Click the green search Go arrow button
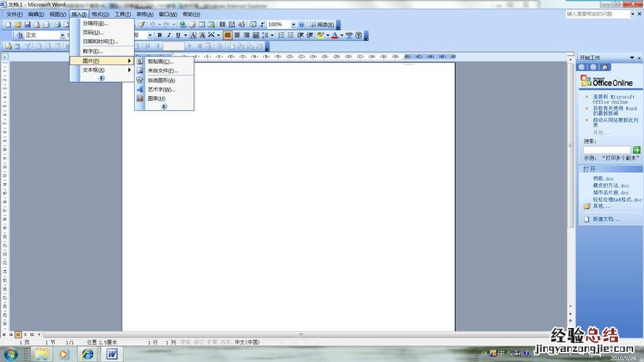 [637, 150]
